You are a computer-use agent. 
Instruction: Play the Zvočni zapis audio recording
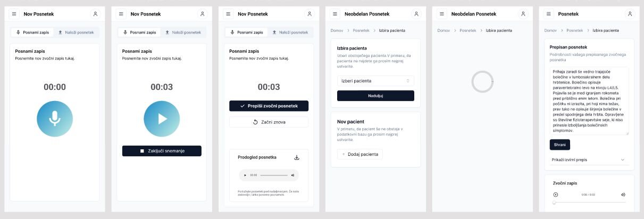coord(556,195)
